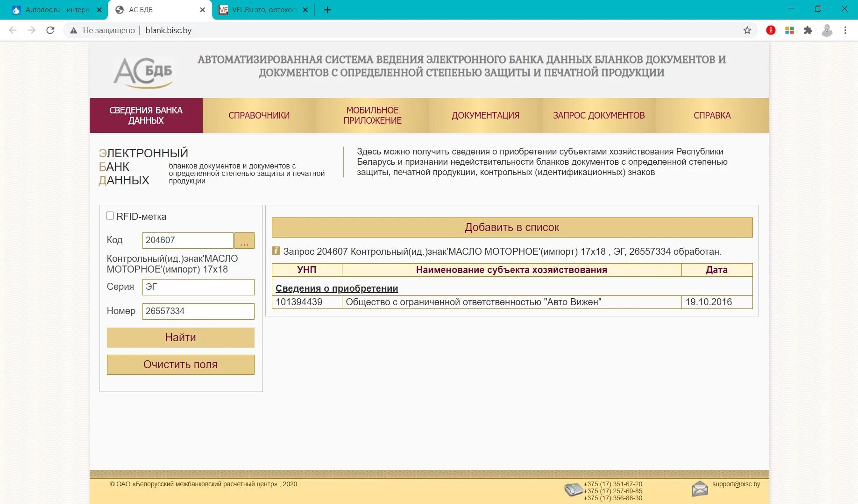Open the Сведения банка данных tab
The height and width of the screenshot is (504, 858).
click(x=146, y=115)
